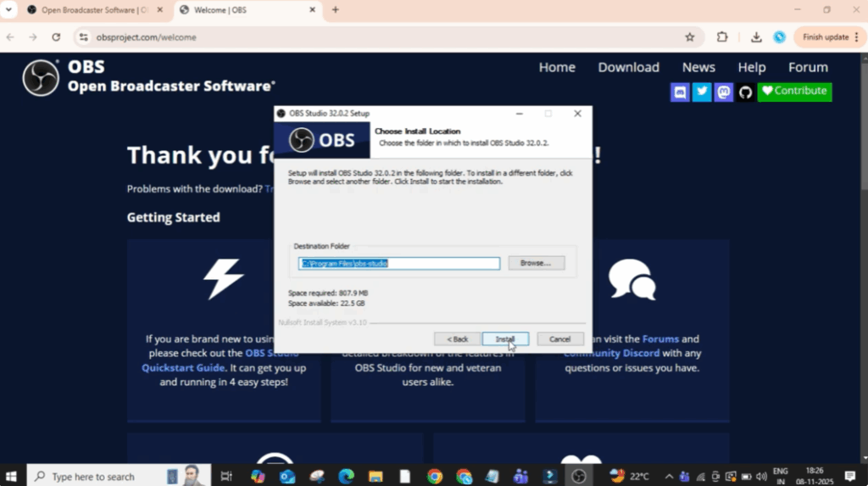Screen dimensions: 868x486
Task: Click the browser tab search dropdown arrow
Action: tap(8, 10)
